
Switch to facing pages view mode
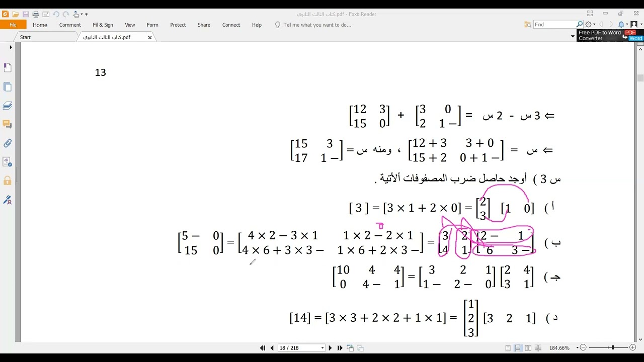click(x=528, y=348)
